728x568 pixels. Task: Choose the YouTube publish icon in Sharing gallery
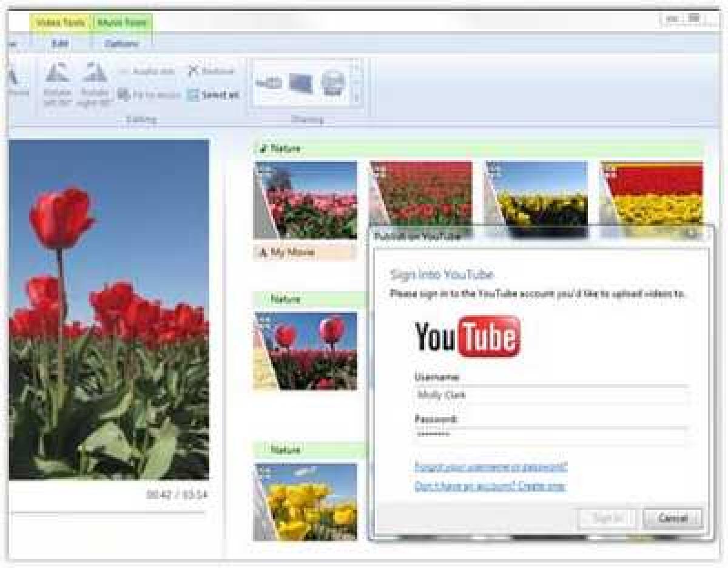click(x=269, y=83)
